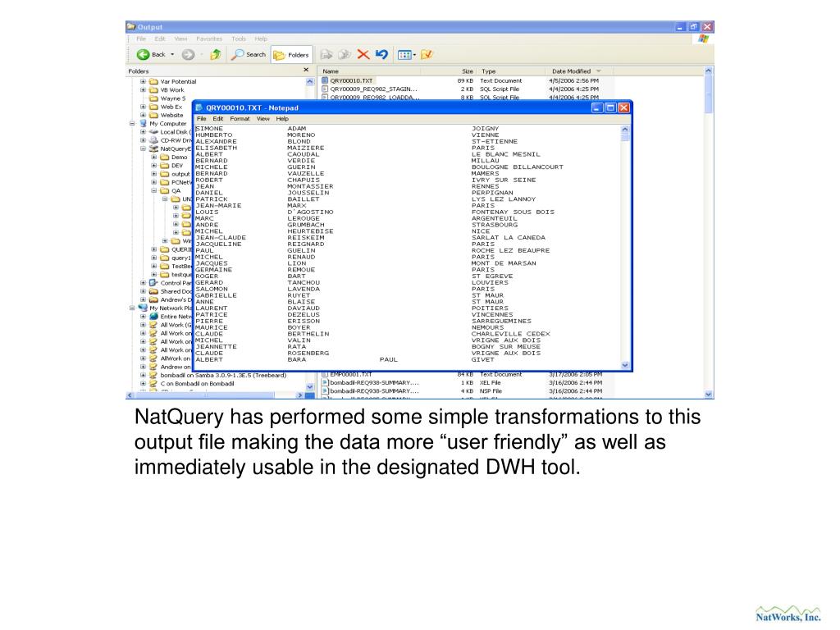Select the Var Potential folder icon
The height and width of the screenshot is (630, 840).
click(x=153, y=81)
